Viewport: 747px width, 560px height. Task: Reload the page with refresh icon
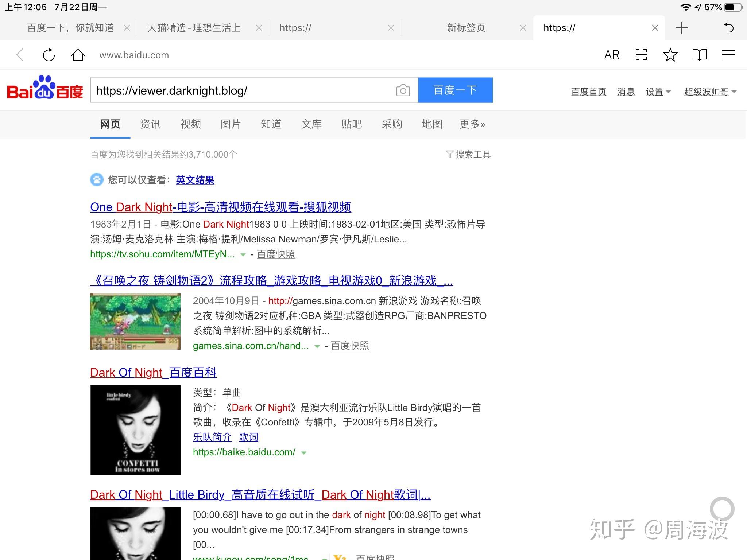[49, 55]
